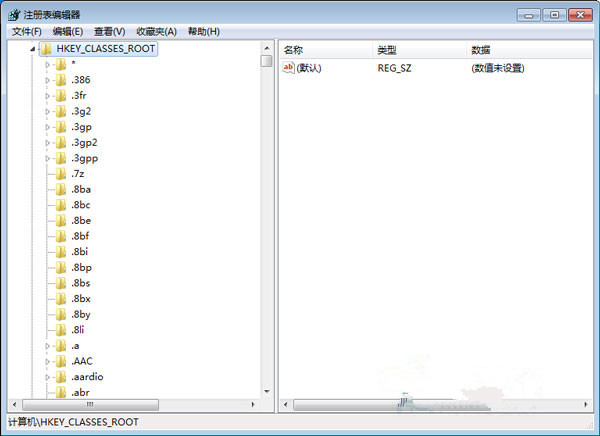600x436 pixels.
Task: Click tree pane horizontal scrollbar thumb
Action: pyautogui.click(x=90, y=405)
